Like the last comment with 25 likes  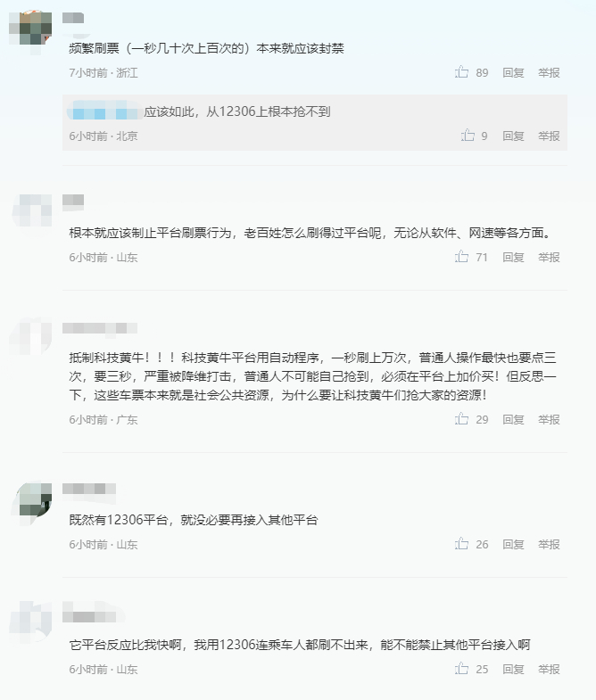click(x=462, y=669)
